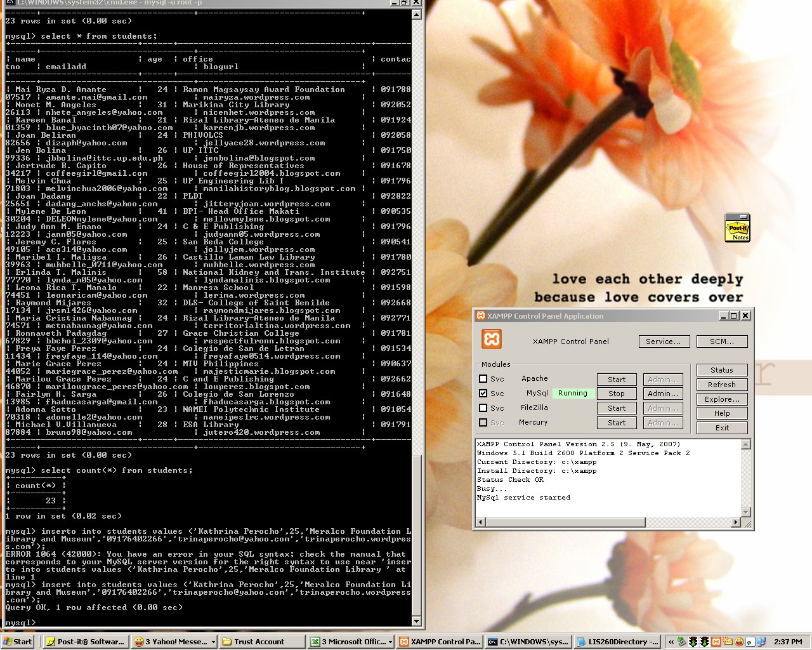Start the Apache module
812x650 pixels.
click(x=617, y=380)
